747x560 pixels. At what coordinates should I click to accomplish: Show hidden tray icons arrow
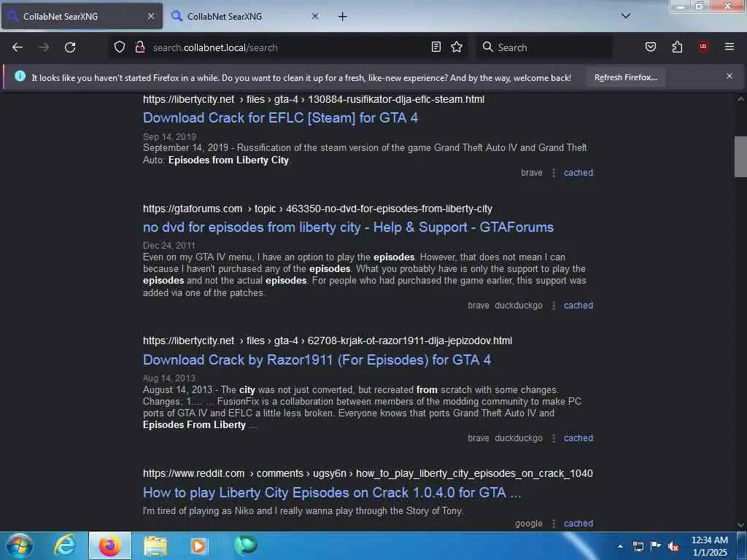[620, 546]
